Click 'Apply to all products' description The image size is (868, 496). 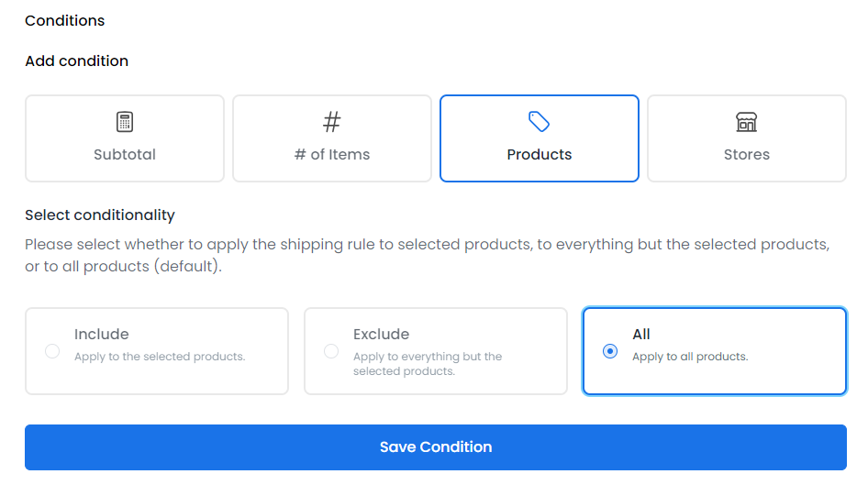pyautogui.click(x=690, y=357)
